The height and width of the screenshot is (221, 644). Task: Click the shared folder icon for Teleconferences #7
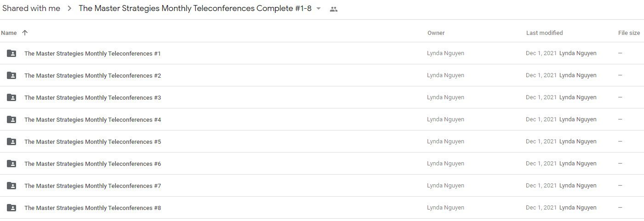point(11,186)
